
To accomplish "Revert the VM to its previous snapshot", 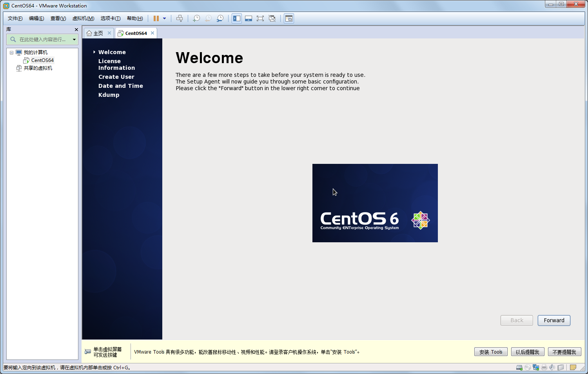I will point(208,18).
